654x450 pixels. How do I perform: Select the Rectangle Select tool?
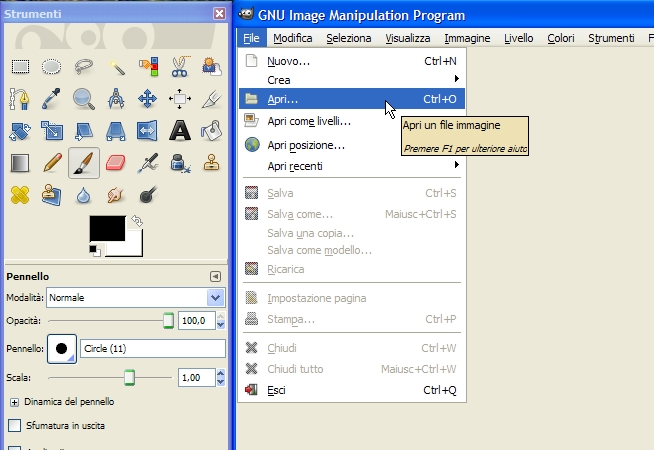click(20, 67)
